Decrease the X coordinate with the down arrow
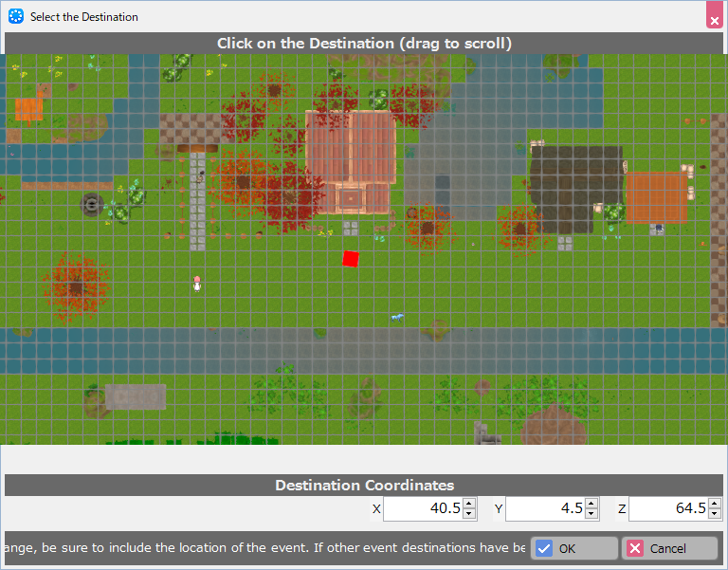Viewport: 728px width, 570px height. [x=469, y=514]
